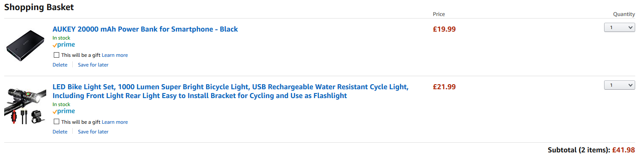Click Learn more beside bike light gift option
Image resolution: width=644 pixels, height=157 pixels.
(115, 122)
